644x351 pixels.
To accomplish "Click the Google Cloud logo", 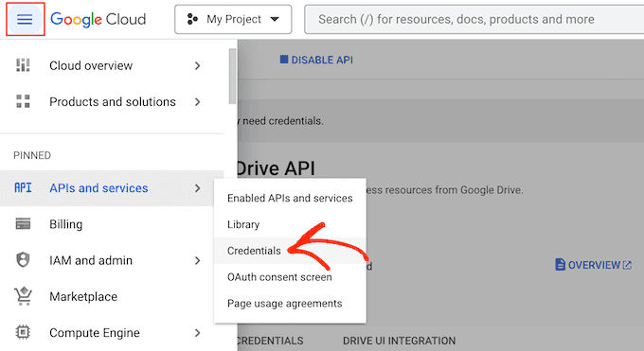I will (98, 19).
